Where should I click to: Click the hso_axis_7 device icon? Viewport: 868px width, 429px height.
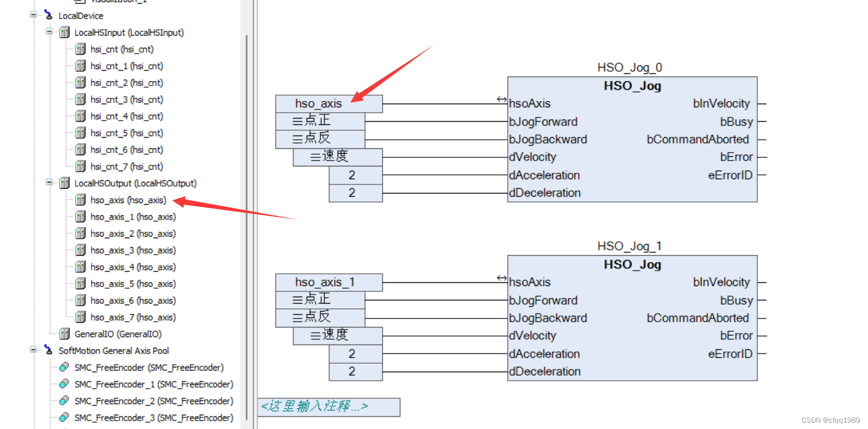(80, 317)
